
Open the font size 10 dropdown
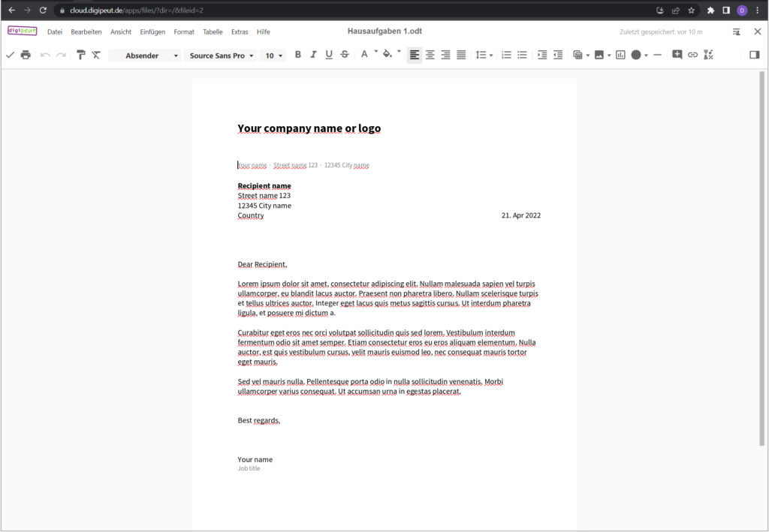(x=273, y=56)
